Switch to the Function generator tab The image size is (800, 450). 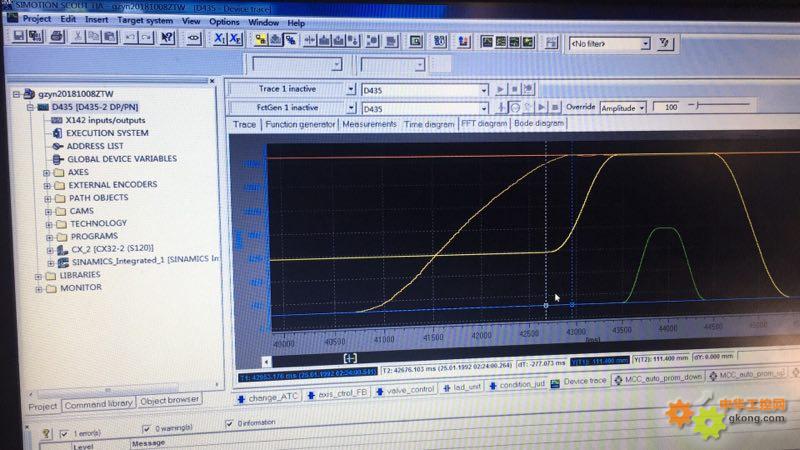(300, 124)
